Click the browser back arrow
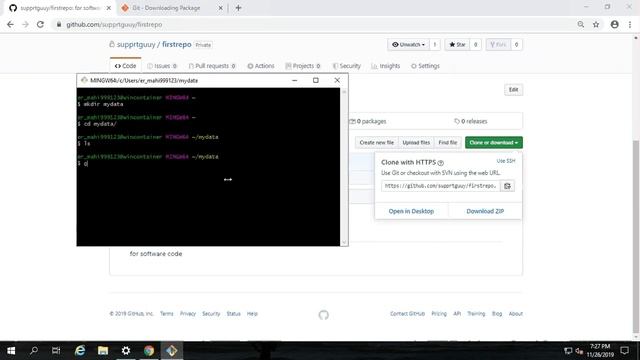 pos(10,24)
